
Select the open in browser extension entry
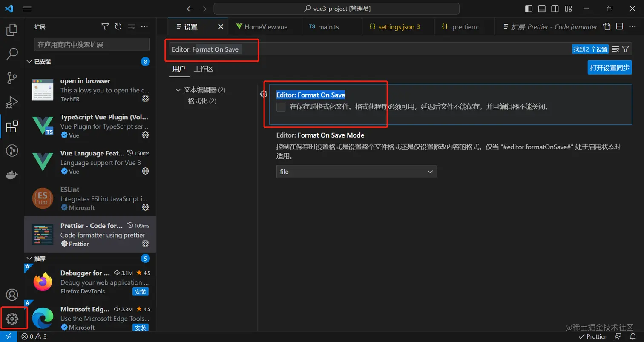[x=90, y=90]
